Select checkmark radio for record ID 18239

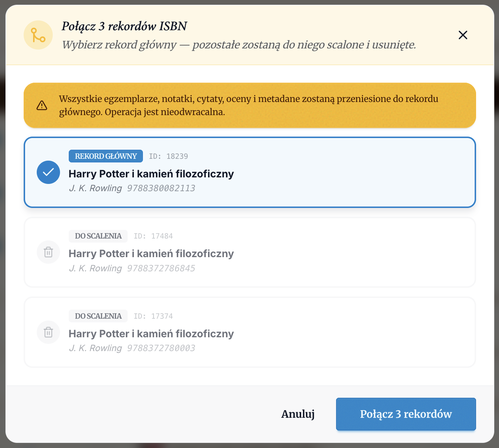coord(48,172)
